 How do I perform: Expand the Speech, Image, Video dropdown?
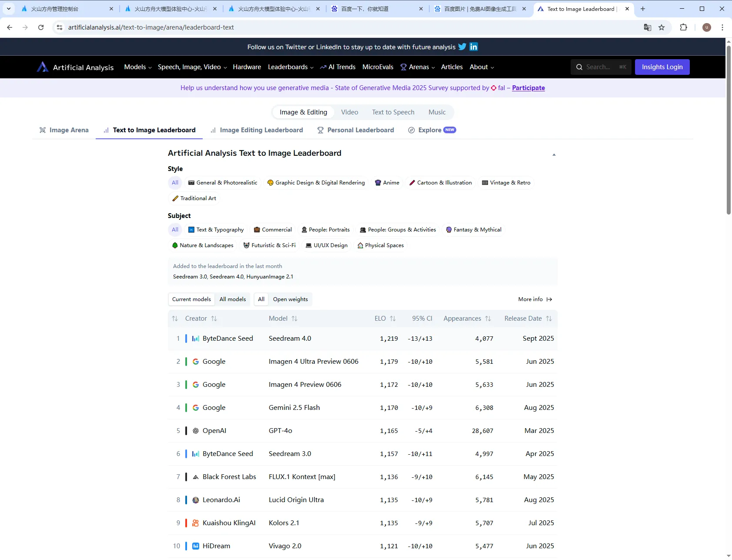point(192,67)
